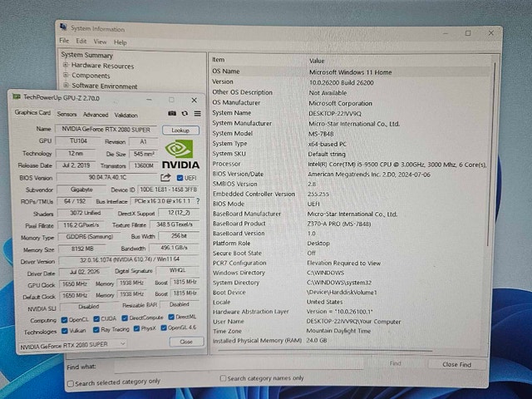The height and width of the screenshot is (399, 532).
Task: Maximize the System Information window
Action: click(x=468, y=33)
